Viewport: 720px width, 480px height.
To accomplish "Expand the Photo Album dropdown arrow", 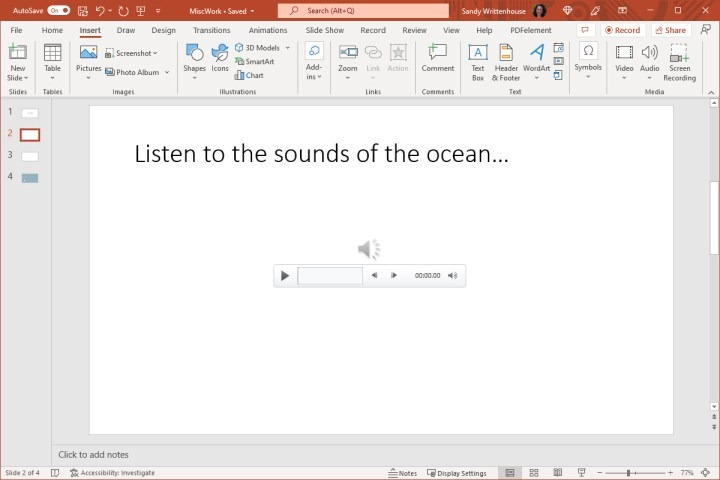I will pyautogui.click(x=167, y=72).
